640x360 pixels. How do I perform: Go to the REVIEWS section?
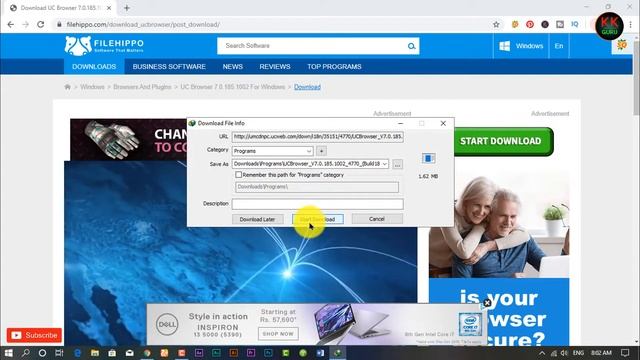tap(275, 67)
